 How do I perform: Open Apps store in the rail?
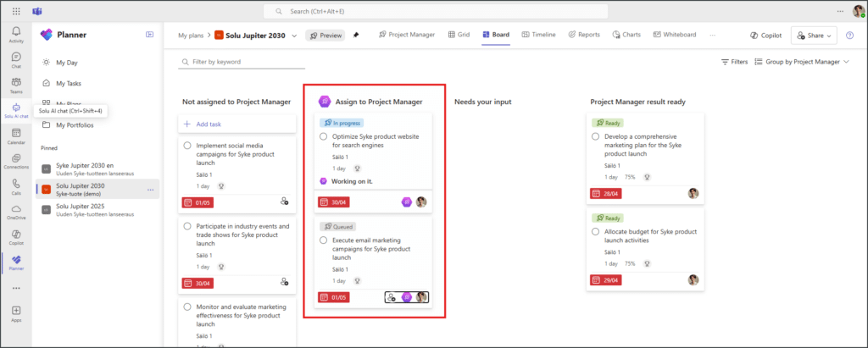click(x=16, y=313)
